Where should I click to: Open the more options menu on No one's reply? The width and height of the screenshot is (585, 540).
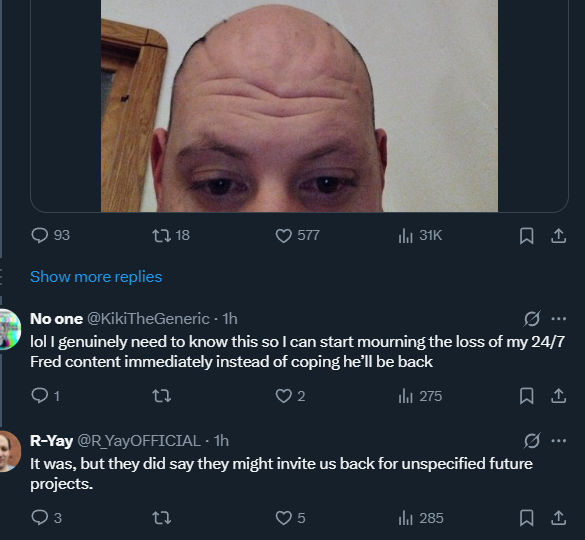click(x=559, y=319)
